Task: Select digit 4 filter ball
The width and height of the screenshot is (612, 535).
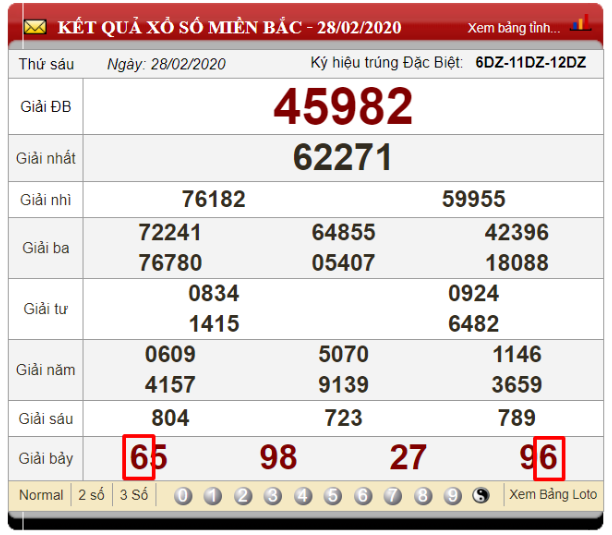Action: click(x=303, y=496)
